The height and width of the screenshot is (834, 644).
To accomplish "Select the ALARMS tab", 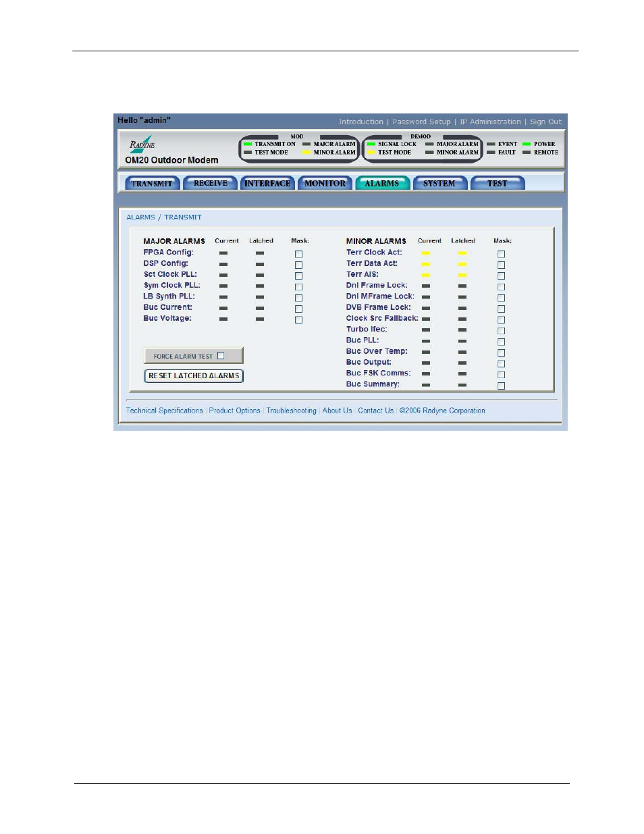I will [382, 183].
